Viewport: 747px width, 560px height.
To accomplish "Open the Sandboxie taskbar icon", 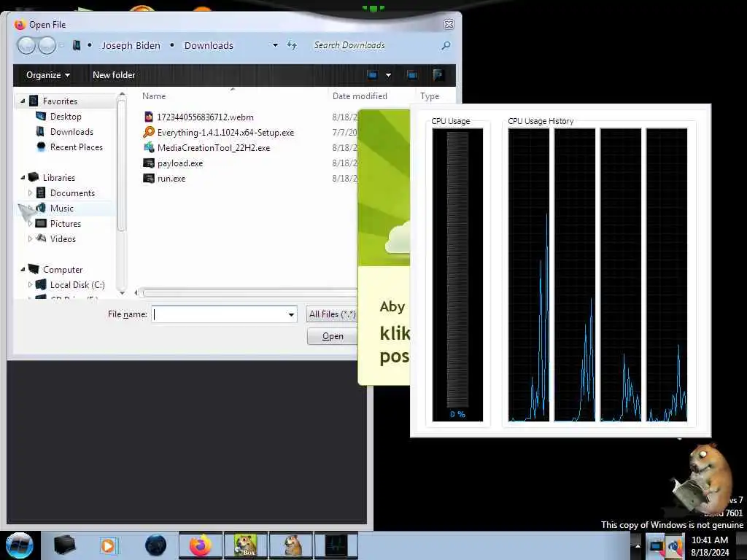I will tap(246, 545).
